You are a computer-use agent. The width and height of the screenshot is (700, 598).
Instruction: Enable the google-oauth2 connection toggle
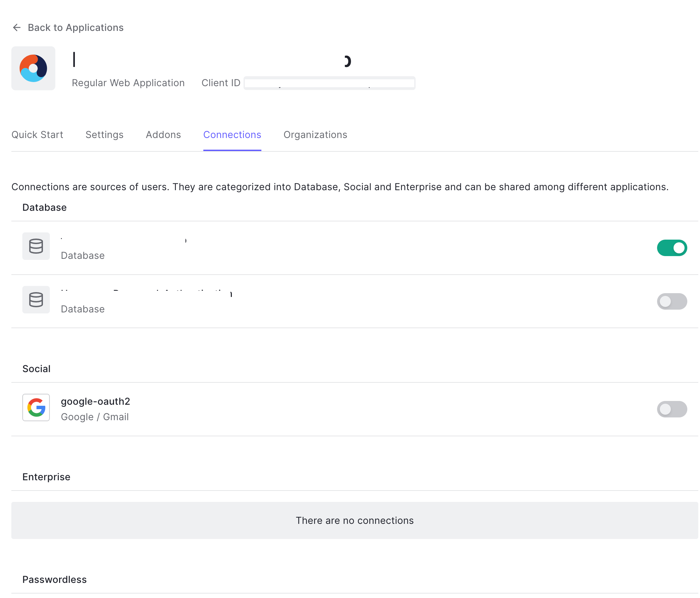coord(671,409)
